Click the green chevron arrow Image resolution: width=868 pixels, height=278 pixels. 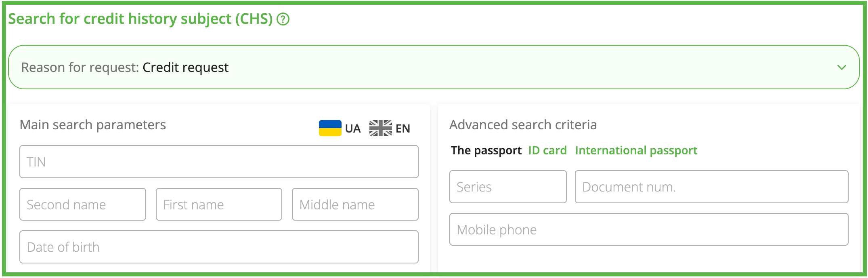(841, 67)
